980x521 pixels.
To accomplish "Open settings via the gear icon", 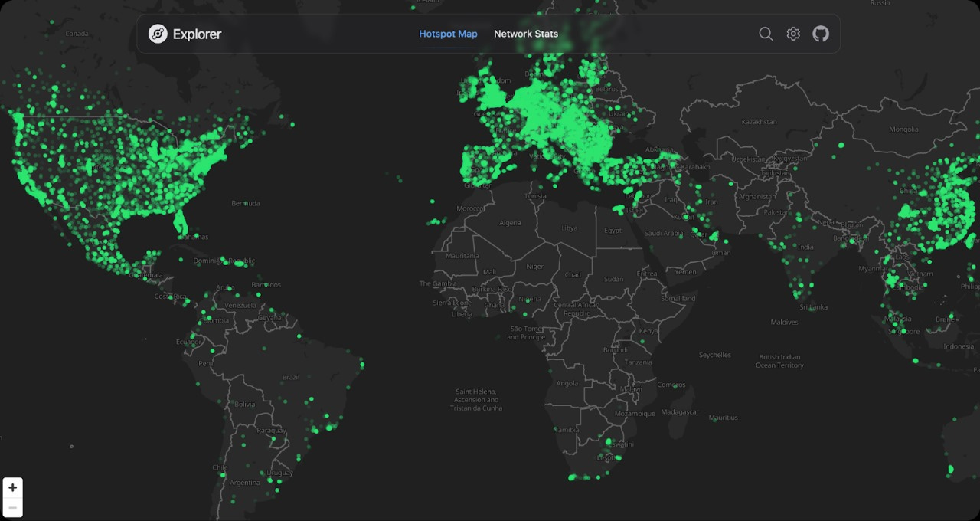I will [x=793, y=34].
